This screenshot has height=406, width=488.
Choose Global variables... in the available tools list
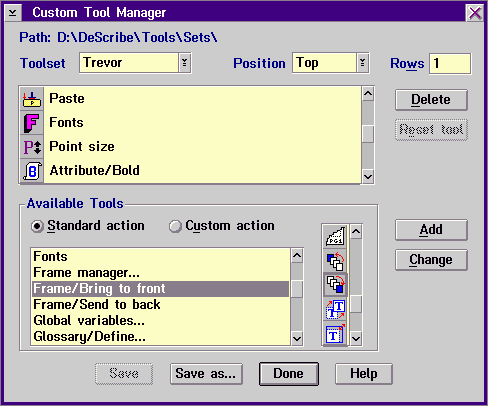pyautogui.click(x=89, y=320)
